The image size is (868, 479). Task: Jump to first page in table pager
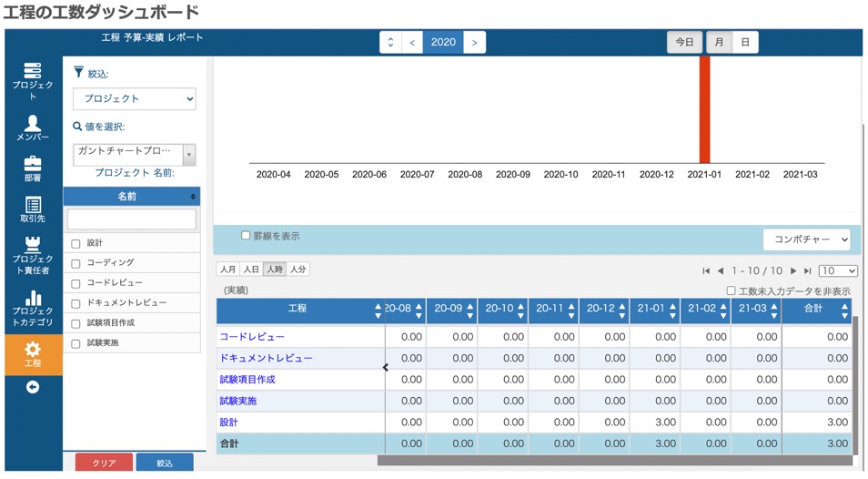[x=706, y=270]
